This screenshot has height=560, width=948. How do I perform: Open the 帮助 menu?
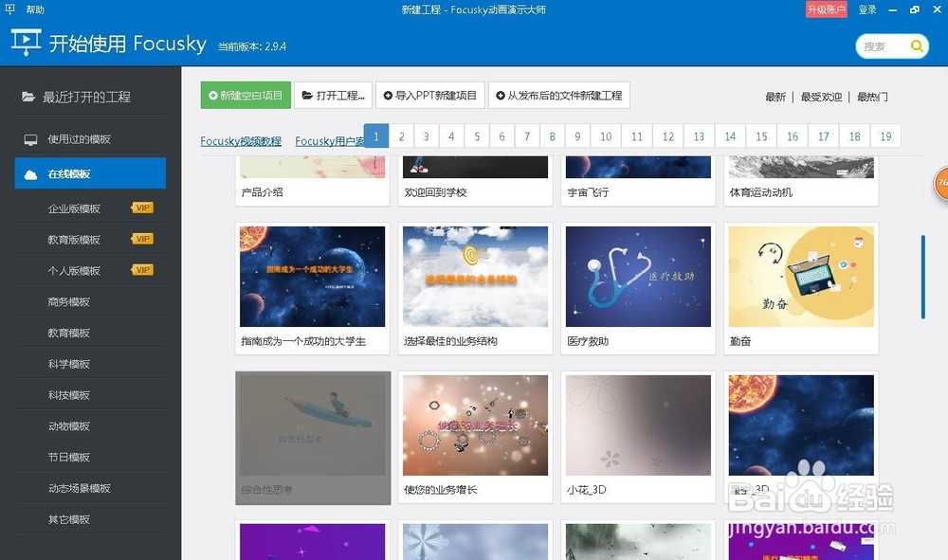point(33,9)
